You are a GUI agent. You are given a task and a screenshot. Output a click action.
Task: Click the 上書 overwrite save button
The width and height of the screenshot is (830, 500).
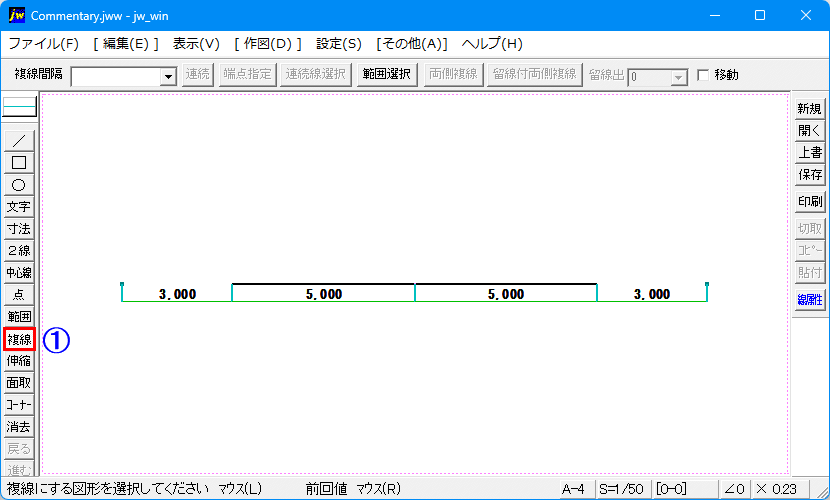coord(809,152)
